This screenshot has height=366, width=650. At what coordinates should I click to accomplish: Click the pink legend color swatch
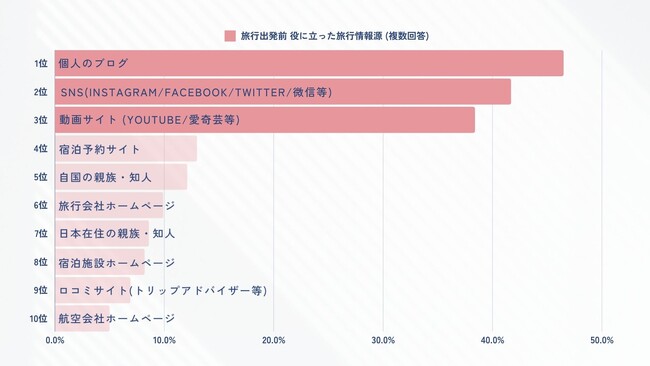[x=230, y=36]
